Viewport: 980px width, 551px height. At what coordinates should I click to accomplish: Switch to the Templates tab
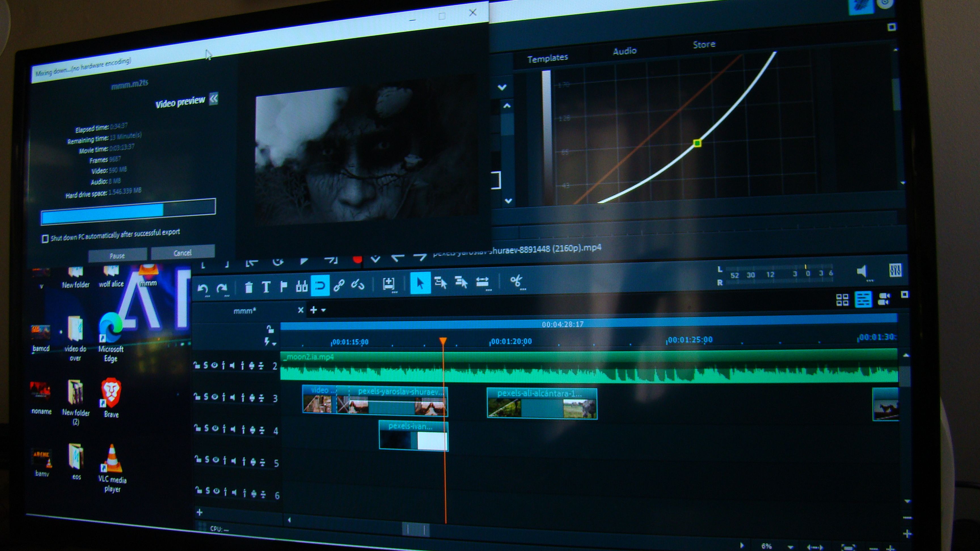coord(548,58)
